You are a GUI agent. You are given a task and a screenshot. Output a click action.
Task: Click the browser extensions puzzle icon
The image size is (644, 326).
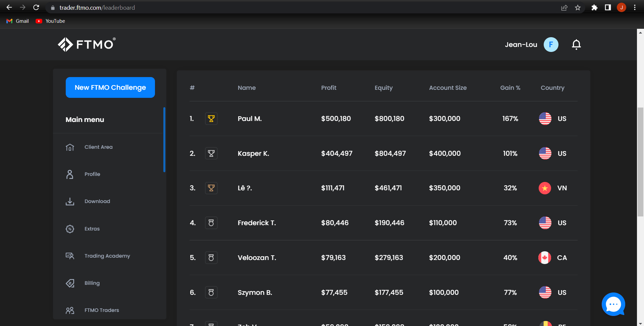(594, 7)
